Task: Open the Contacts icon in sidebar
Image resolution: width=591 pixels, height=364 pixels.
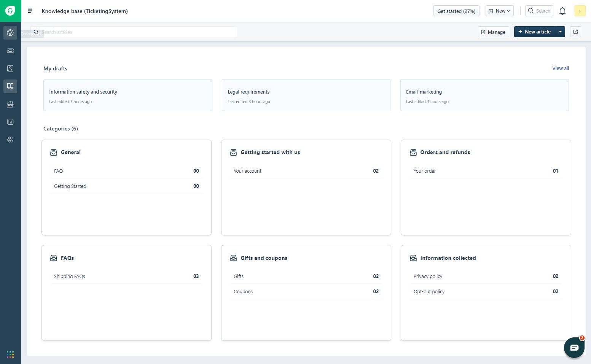Action: (x=10, y=68)
